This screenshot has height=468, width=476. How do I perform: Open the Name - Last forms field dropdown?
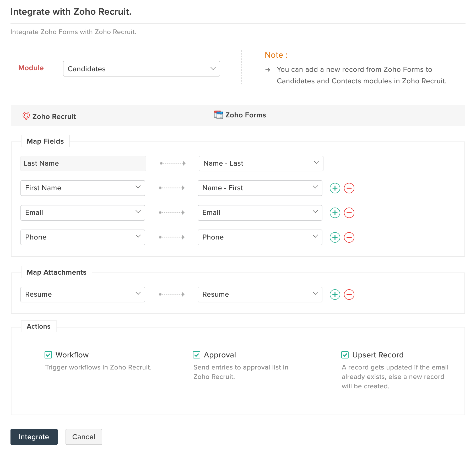(x=261, y=164)
